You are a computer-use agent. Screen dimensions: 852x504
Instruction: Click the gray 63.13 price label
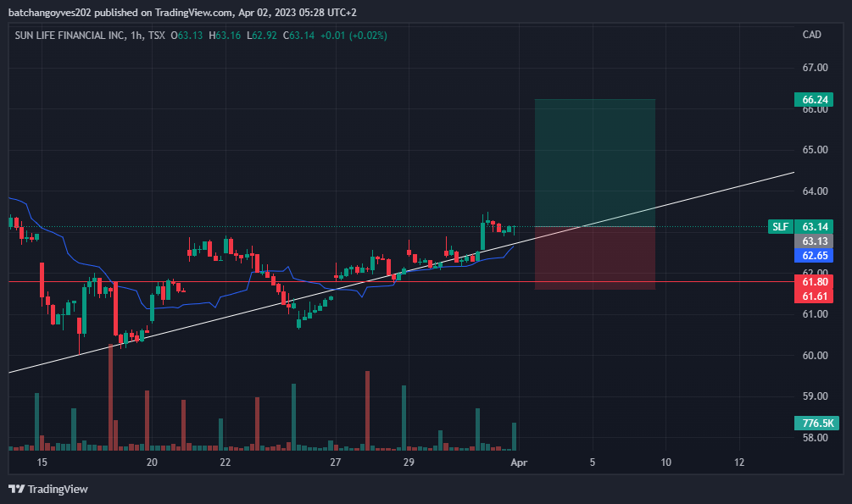click(813, 241)
